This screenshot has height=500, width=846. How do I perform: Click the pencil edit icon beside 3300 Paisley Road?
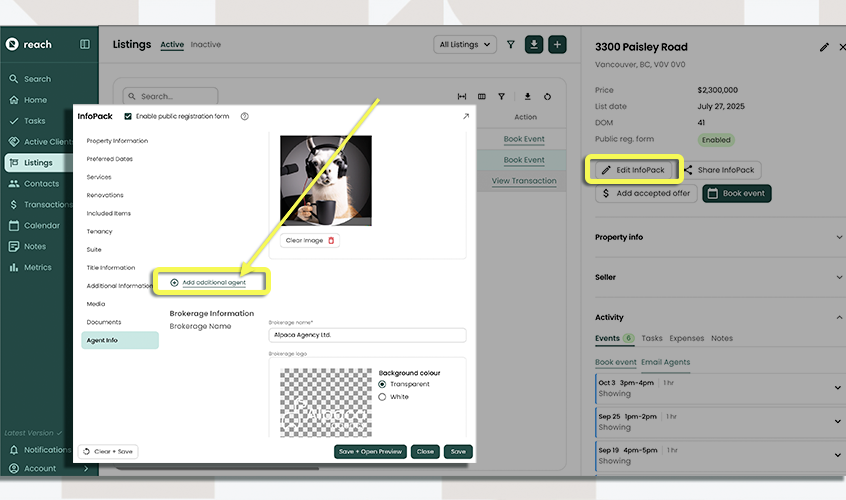point(824,47)
